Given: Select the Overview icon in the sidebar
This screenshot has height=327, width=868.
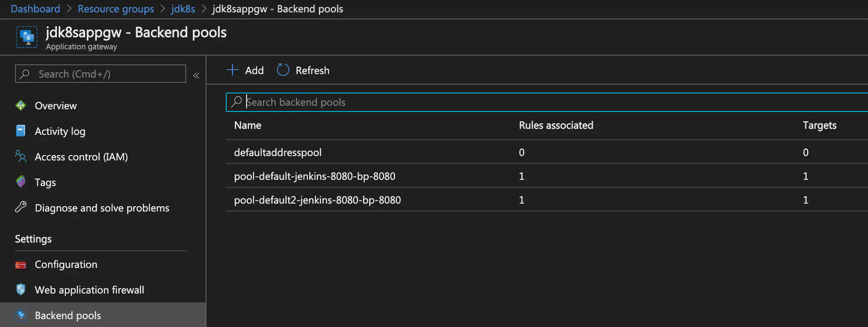Looking at the screenshot, I should (20, 105).
